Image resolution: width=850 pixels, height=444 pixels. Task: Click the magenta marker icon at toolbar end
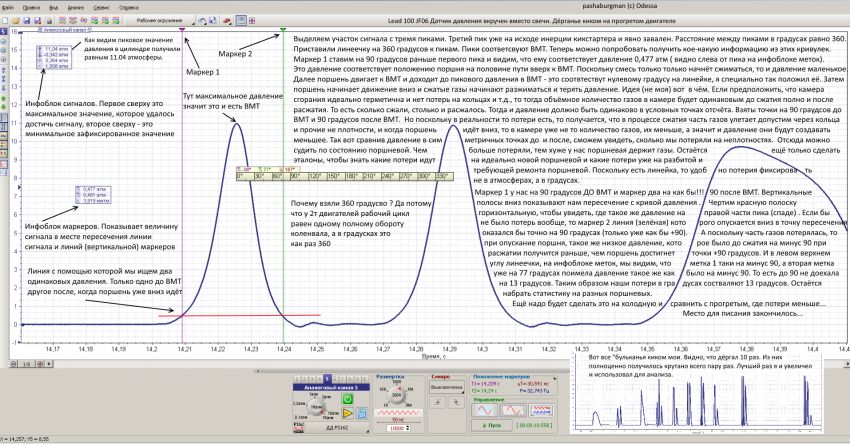click(x=252, y=21)
